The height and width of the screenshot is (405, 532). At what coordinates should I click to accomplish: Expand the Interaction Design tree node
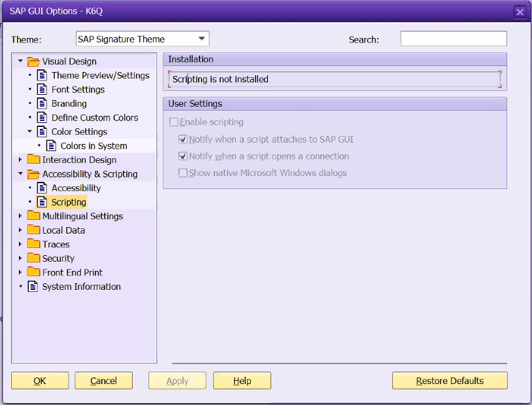click(20, 160)
